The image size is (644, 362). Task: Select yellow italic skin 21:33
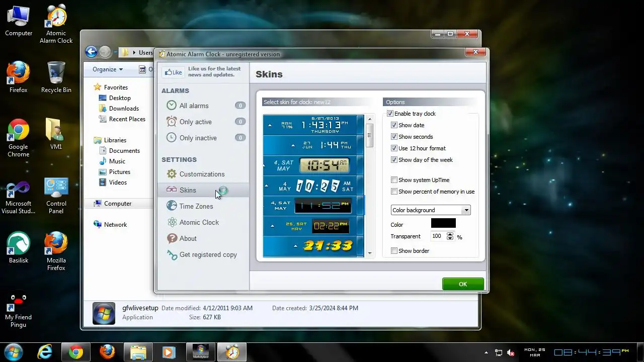coord(313,246)
